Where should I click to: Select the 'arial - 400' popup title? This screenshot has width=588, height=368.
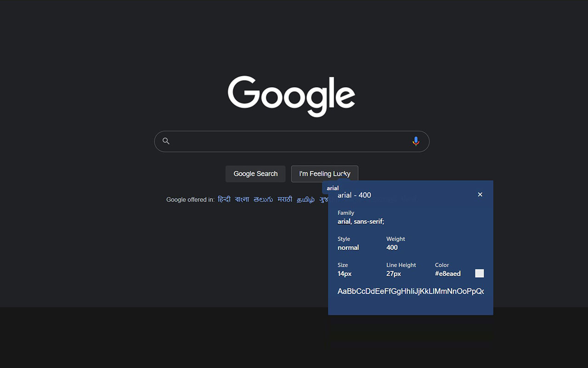point(354,195)
